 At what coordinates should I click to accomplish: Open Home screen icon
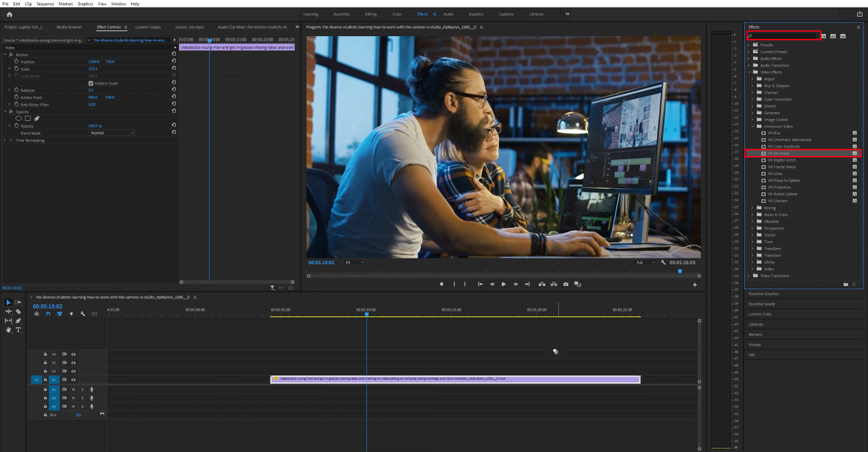(x=9, y=14)
